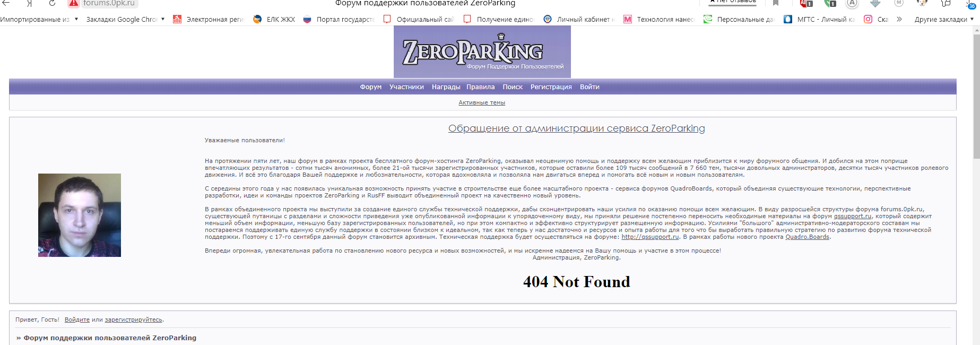Image resolution: width=980 pixels, height=345 pixels.
Task: Open the feedback thumbs icon in toolbar
Action: pyautogui.click(x=946, y=3)
